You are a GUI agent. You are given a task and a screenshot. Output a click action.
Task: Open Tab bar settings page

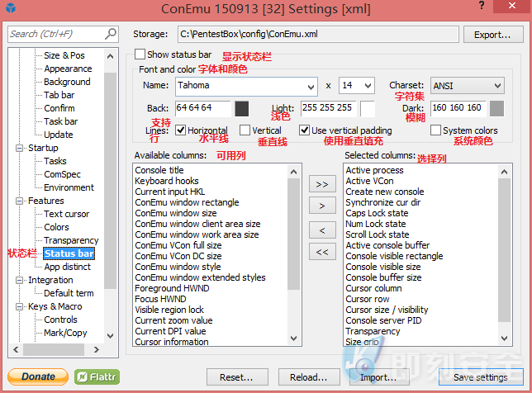click(59, 95)
